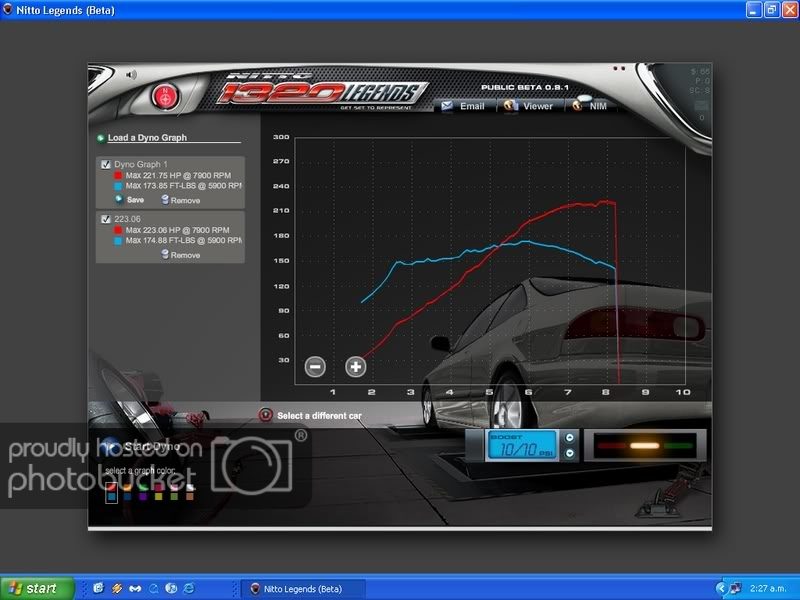Select the red and light-blue graph color
Screen dimensions: 800x600
pos(111,492)
